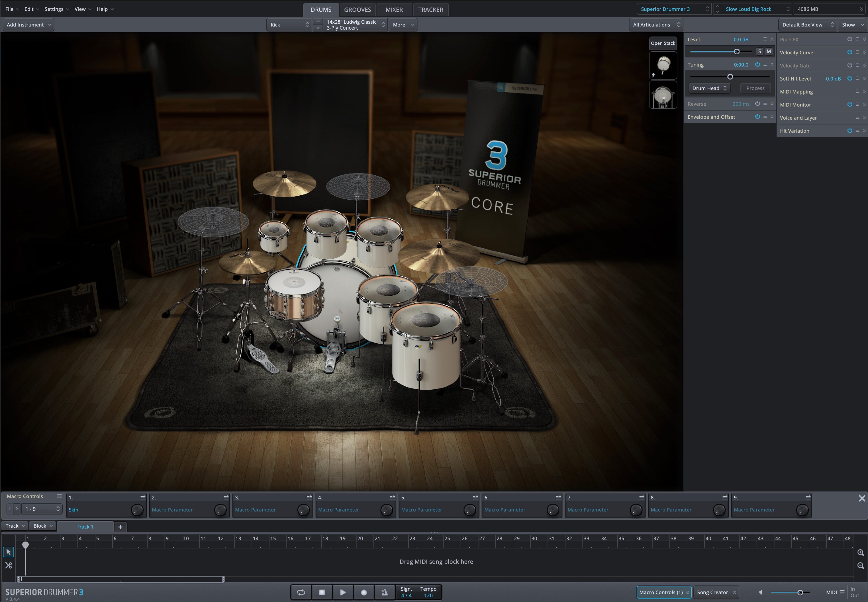
Task: Click the master volume speaker icon
Action: coord(761,592)
